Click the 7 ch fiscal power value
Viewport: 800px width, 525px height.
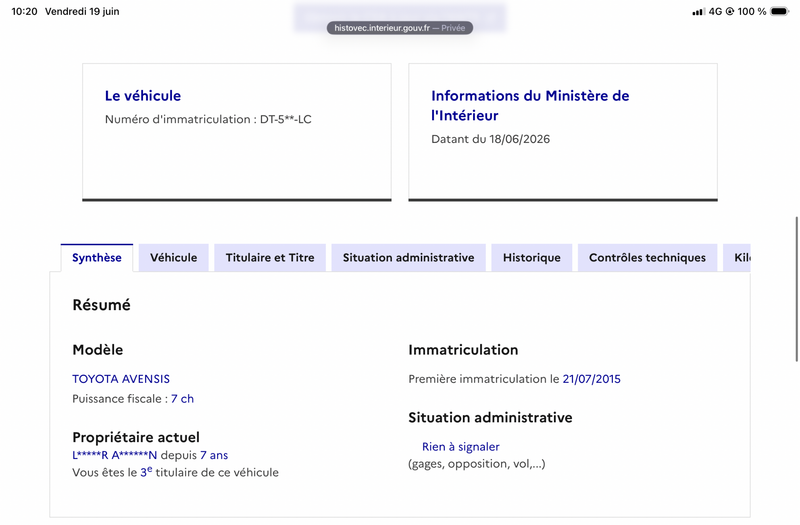click(182, 399)
